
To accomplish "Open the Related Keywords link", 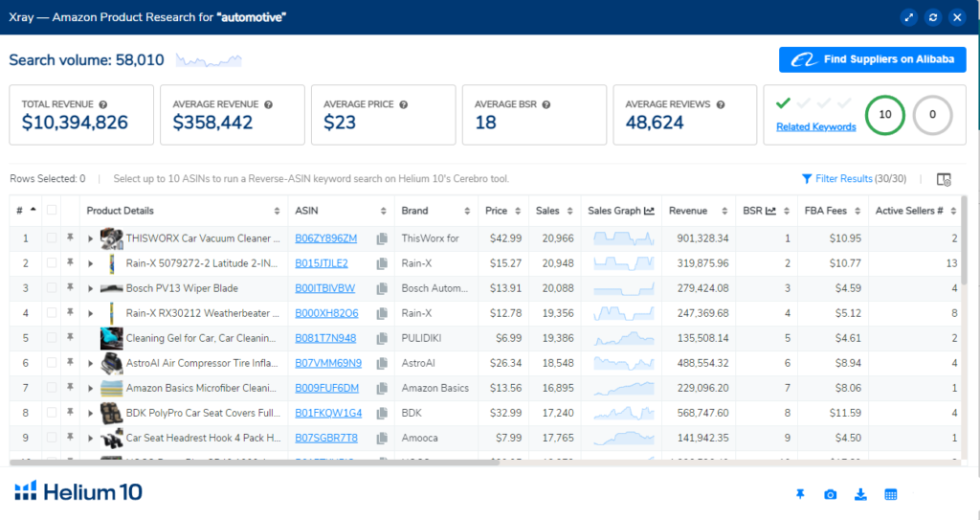I will click(x=815, y=126).
